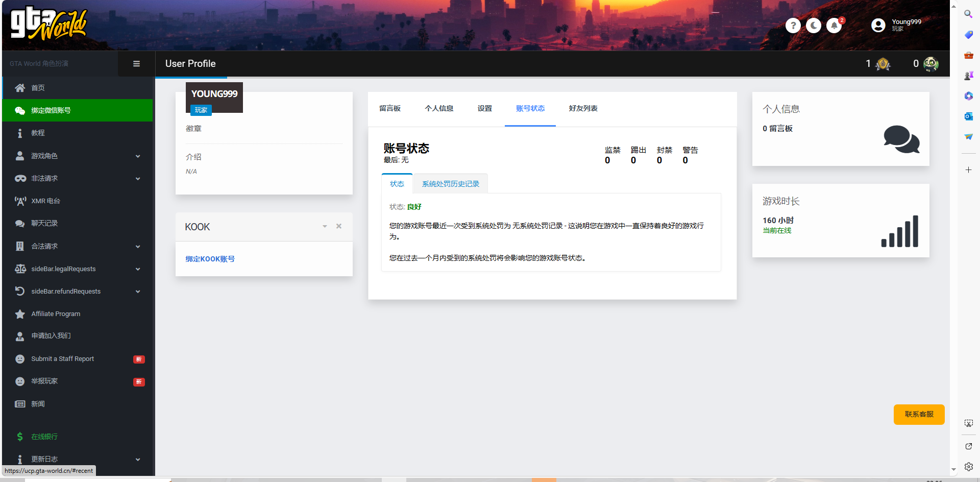This screenshot has width=980, height=482.
Task: Collapse the KOOK panel arrow
Action: pos(325,226)
